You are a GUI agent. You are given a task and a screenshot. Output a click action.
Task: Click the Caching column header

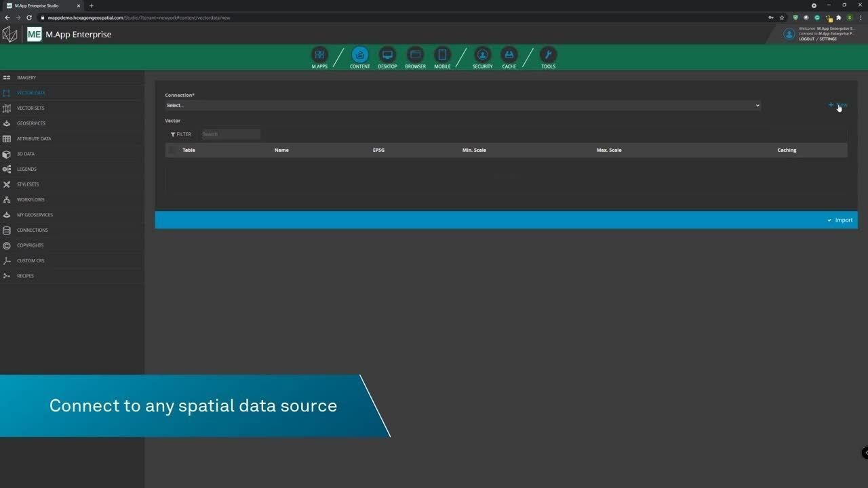pyautogui.click(x=787, y=150)
